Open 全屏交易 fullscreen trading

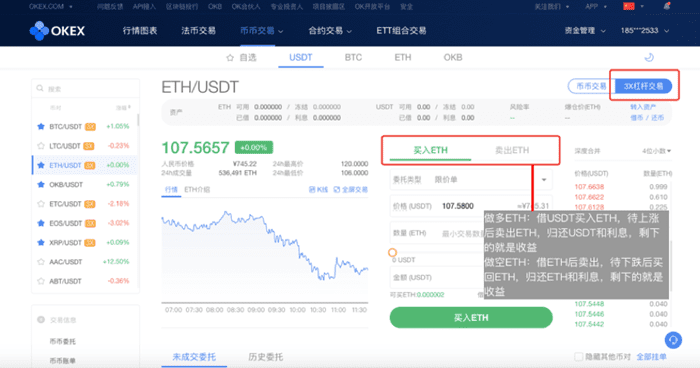coord(351,190)
